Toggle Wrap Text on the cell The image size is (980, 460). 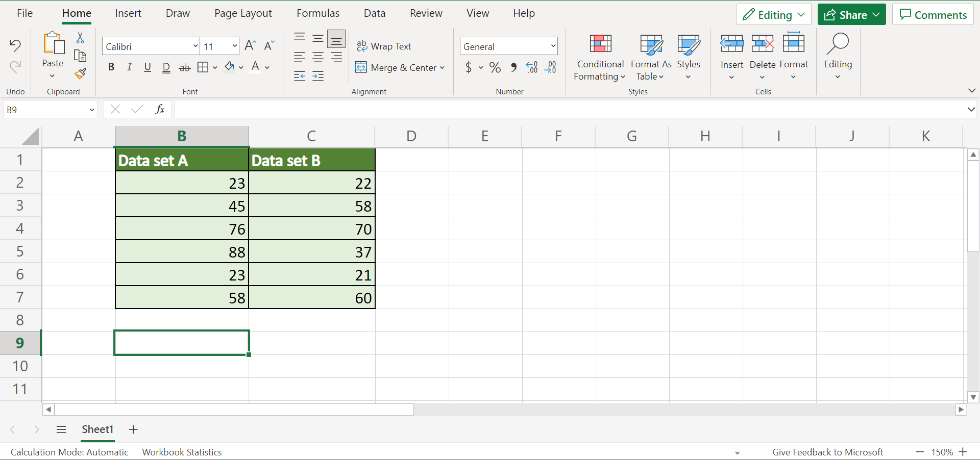[384, 46]
